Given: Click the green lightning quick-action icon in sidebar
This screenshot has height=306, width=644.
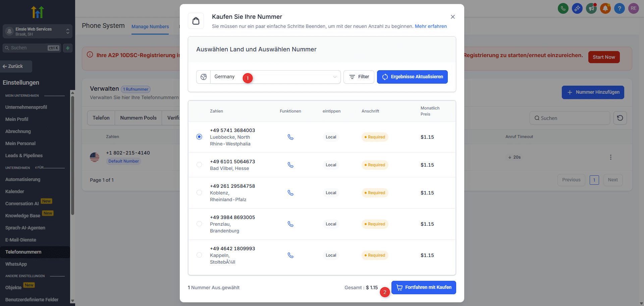Looking at the screenshot, I should click(x=68, y=48).
